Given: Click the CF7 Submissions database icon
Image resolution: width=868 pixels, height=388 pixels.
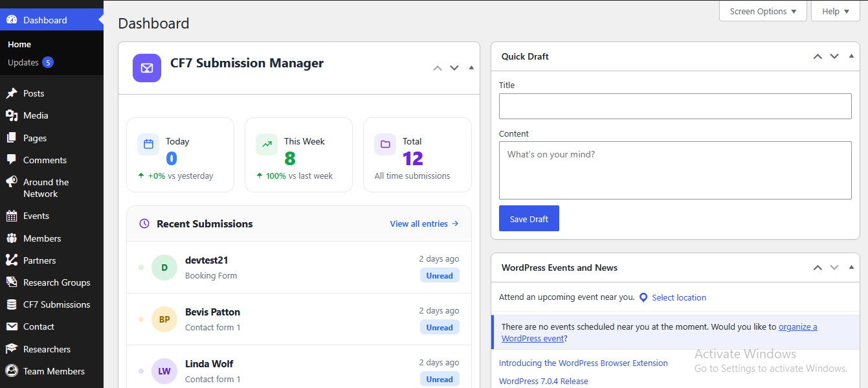Looking at the screenshot, I should coord(12,304).
